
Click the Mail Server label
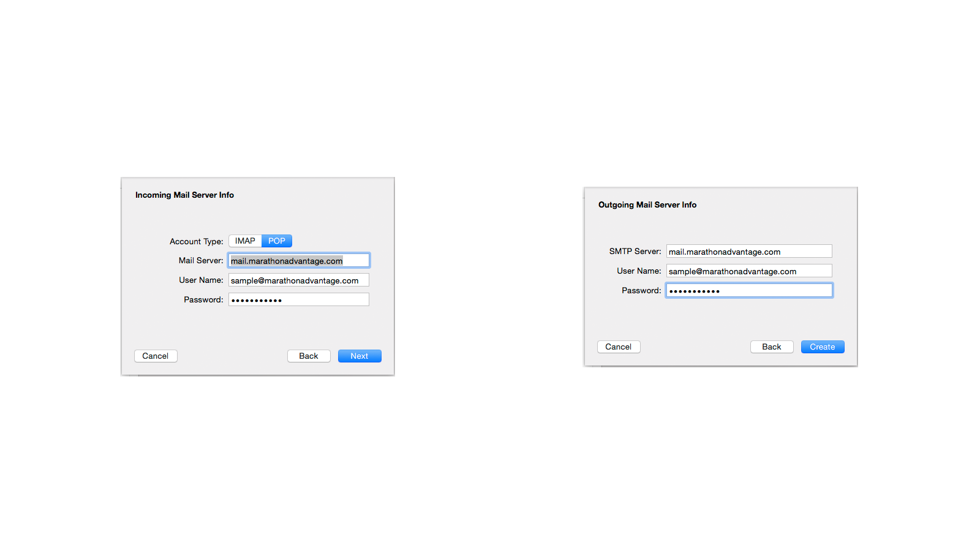point(201,261)
